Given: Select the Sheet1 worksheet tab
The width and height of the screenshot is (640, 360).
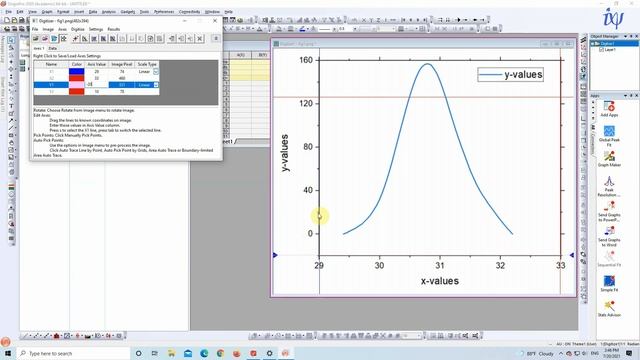Looking at the screenshot, I should pyautogui.click(x=228, y=141).
